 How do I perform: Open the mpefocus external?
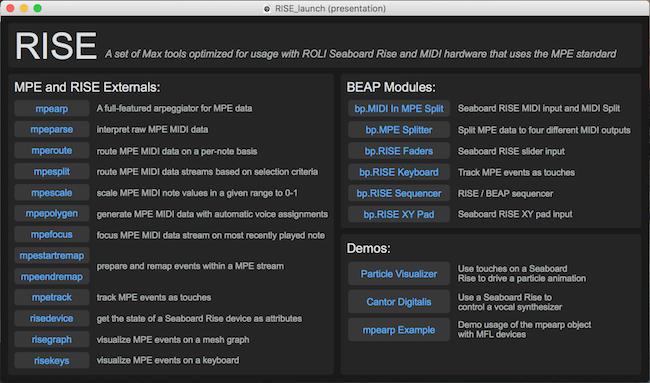coord(52,235)
